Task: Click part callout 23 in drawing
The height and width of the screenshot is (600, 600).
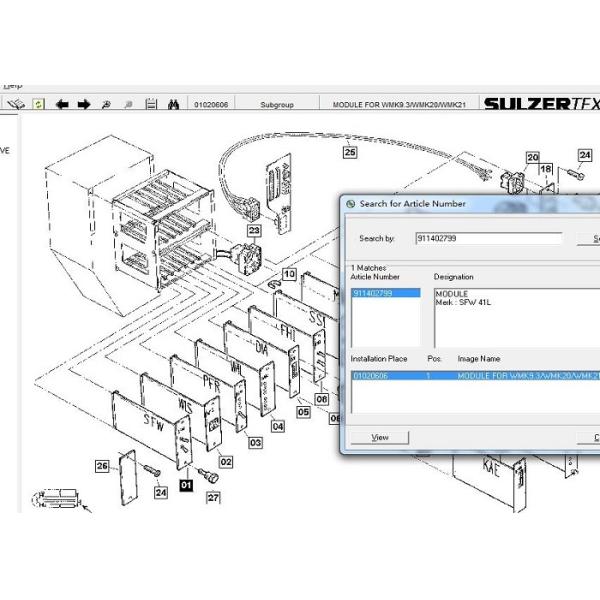Action: pyautogui.click(x=254, y=231)
